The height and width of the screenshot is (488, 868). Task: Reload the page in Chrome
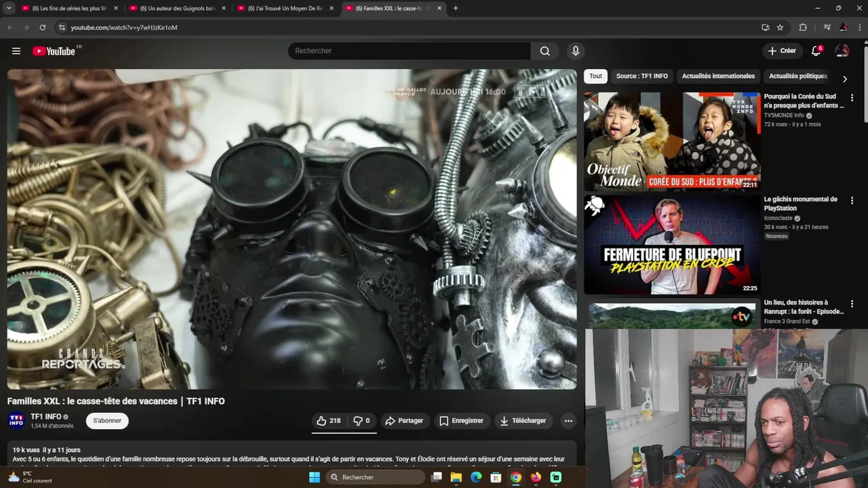click(42, 27)
